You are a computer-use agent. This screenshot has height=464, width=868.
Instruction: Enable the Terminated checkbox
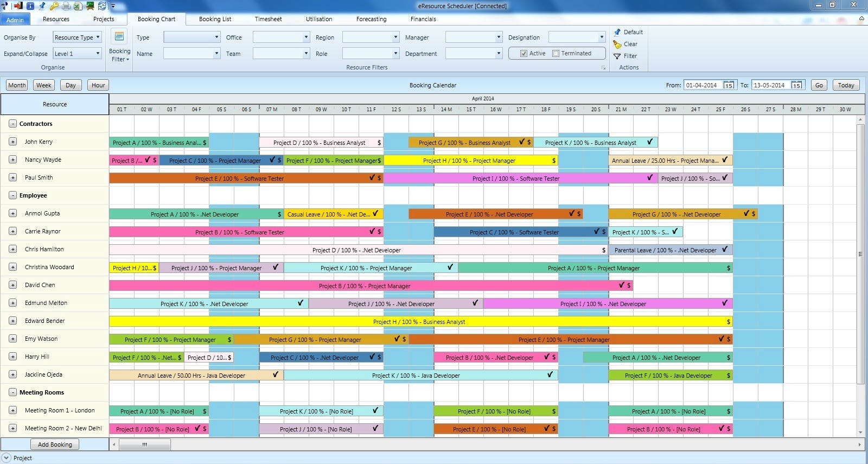556,53
